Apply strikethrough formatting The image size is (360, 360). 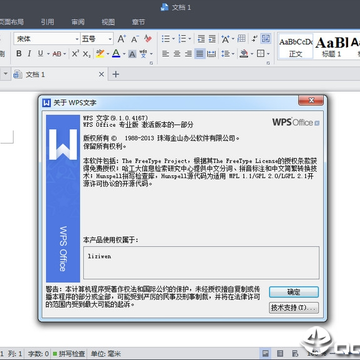pos(57,53)
